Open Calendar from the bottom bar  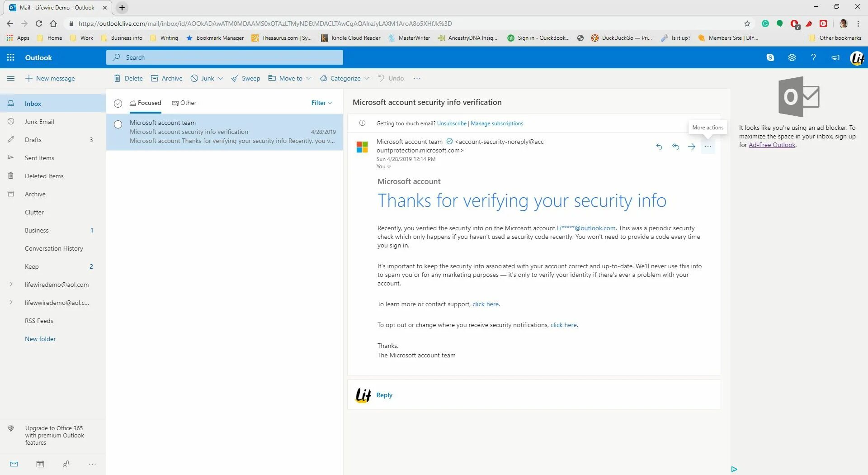(40, 464)
